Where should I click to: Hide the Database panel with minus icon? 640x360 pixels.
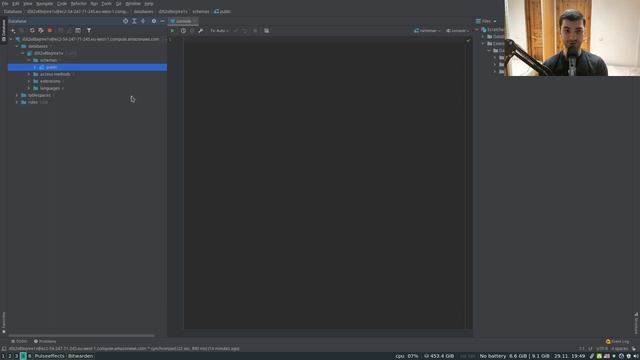pos(162,21)
